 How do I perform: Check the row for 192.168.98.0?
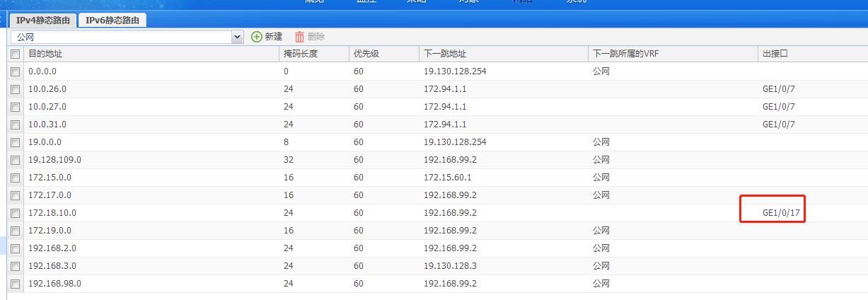point(15,284)
